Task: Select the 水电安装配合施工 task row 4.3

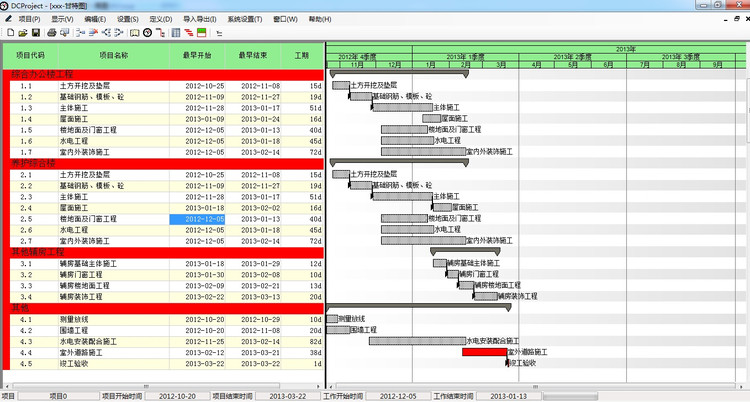Action: click(x=160, y=341)
